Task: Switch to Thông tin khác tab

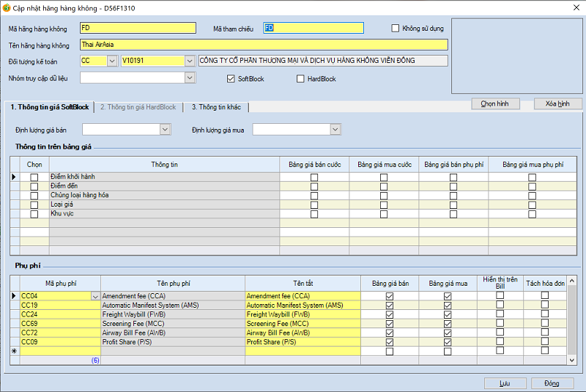Action: (x=216, y=107)
